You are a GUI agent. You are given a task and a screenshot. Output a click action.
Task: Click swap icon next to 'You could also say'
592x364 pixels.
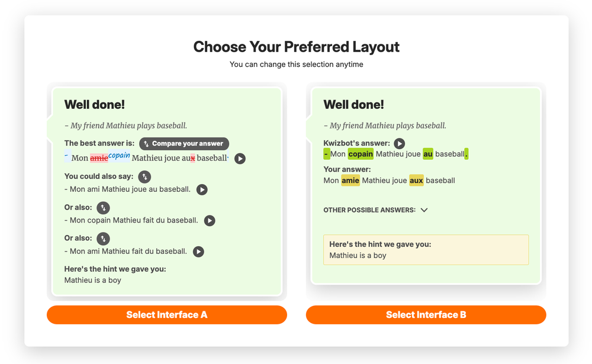tap(144, 176)
